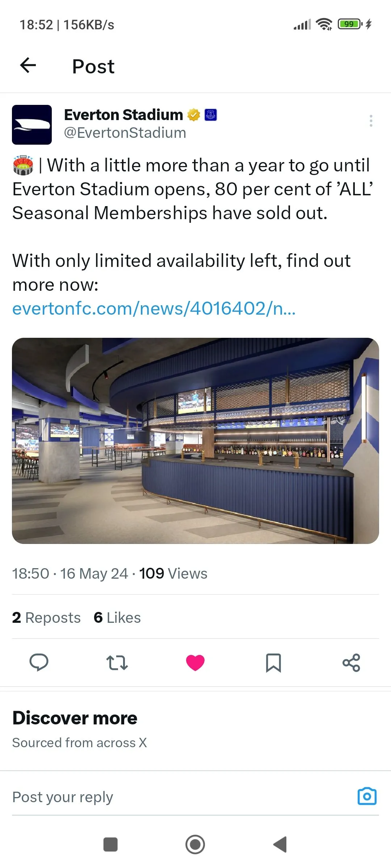Tap the repost arrows icon

point(117,663)
